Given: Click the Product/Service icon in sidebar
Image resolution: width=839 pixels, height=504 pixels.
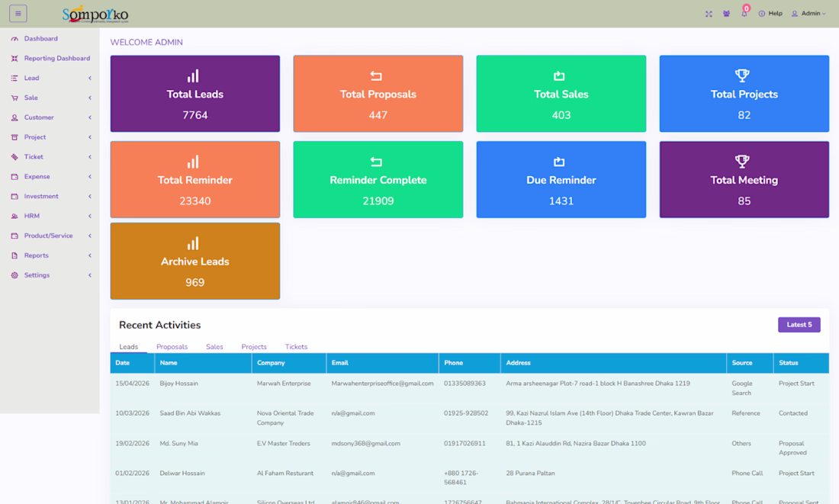Looking at the screenshot, I should [x=14, y=236].
